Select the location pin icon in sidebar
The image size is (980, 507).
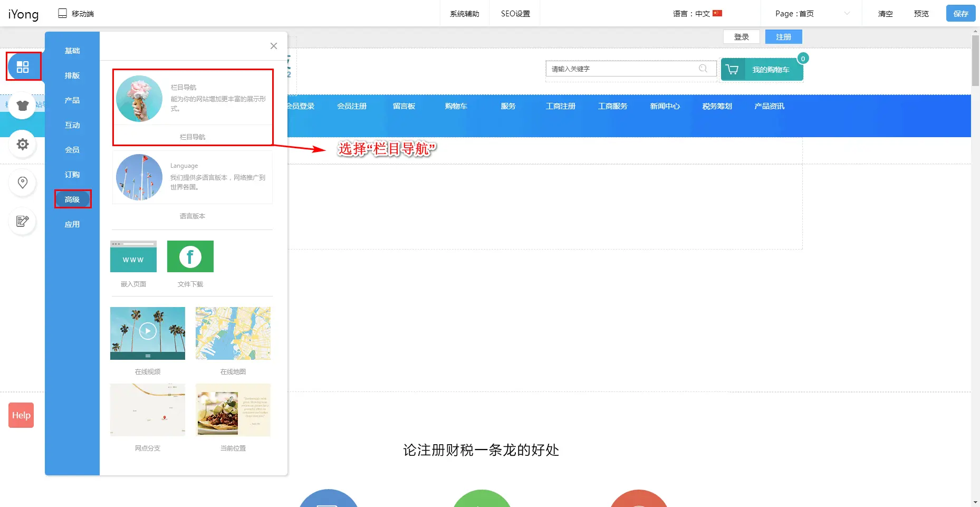[x=23, y=183]
